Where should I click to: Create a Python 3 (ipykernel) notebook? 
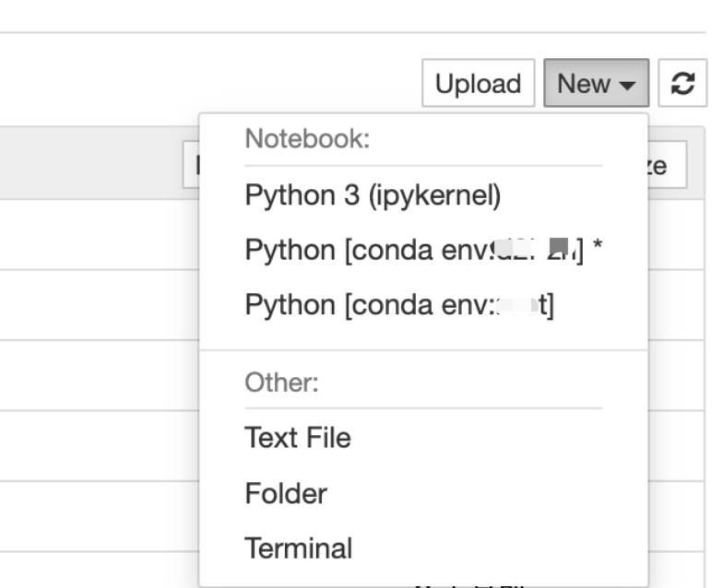pos(372,195)
